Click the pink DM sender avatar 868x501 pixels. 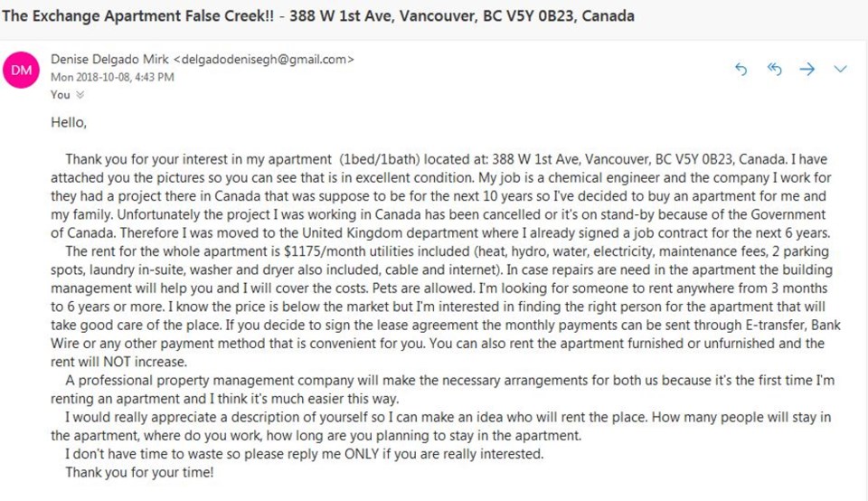(21, 71)
